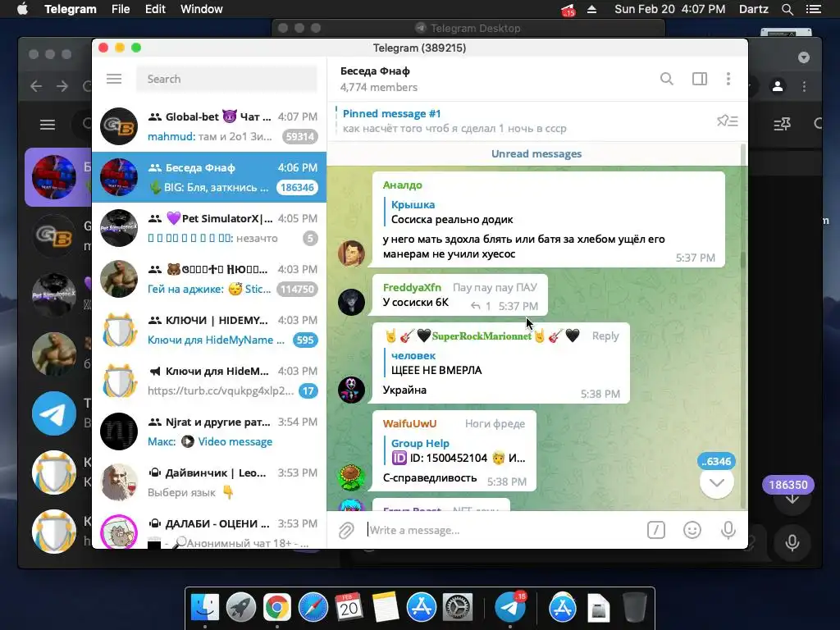Click back arrow in background window

tap(36, 85)
